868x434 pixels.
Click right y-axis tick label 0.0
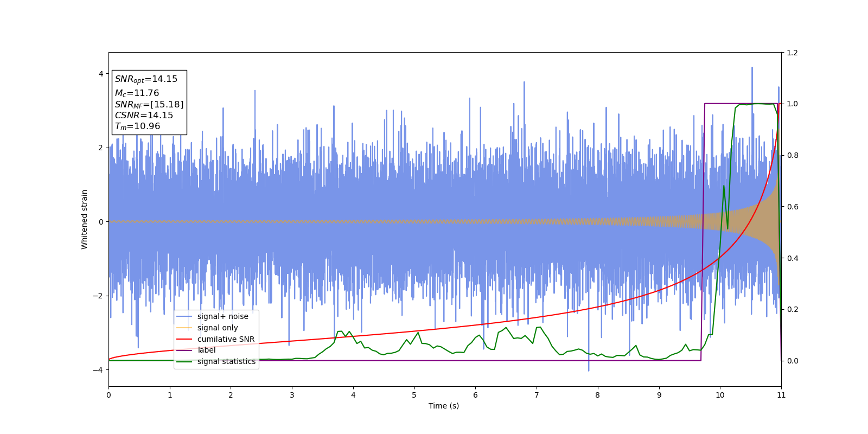click(x=792, y=361)
